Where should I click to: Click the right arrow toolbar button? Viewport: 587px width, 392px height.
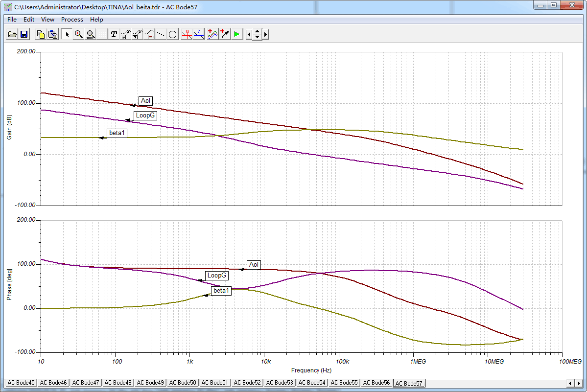tap(265, 34)
